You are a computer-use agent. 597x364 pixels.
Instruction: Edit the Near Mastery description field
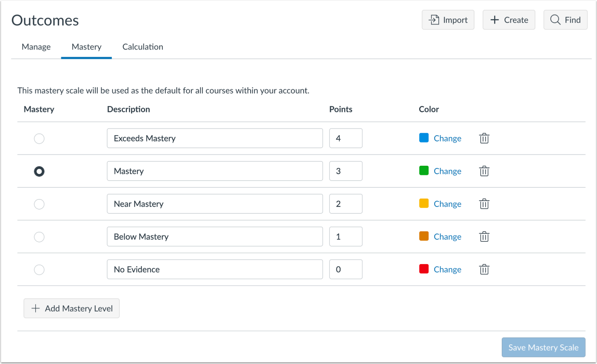(x=215, y=204)
